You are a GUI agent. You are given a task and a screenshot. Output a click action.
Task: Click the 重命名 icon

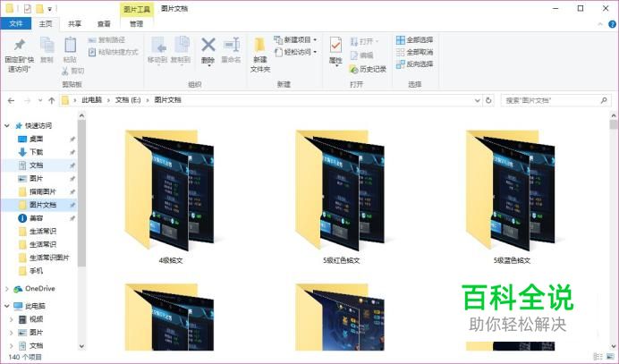tap(232, 45)
